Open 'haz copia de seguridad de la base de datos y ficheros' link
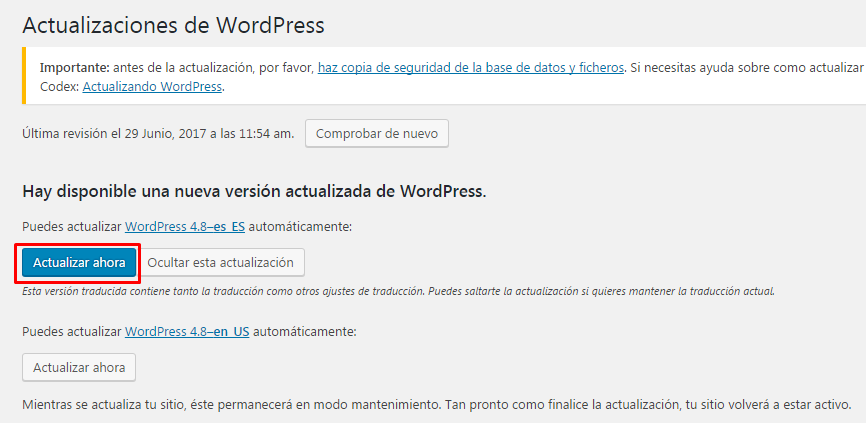The height and width of the screenshot is (423, 866). pos(471,68)
